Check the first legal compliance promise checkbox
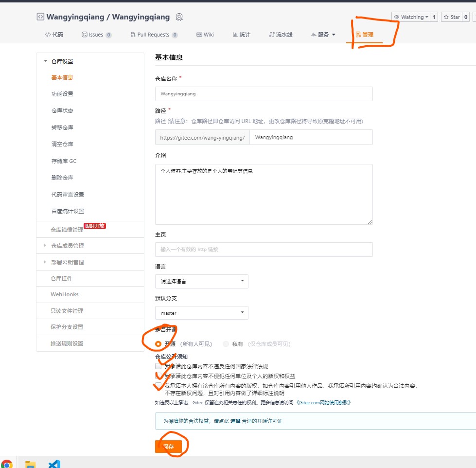 (x=159, y=366)
